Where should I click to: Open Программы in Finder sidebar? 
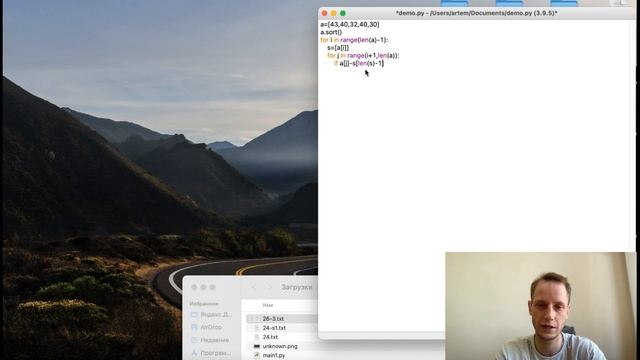(216, 353)
